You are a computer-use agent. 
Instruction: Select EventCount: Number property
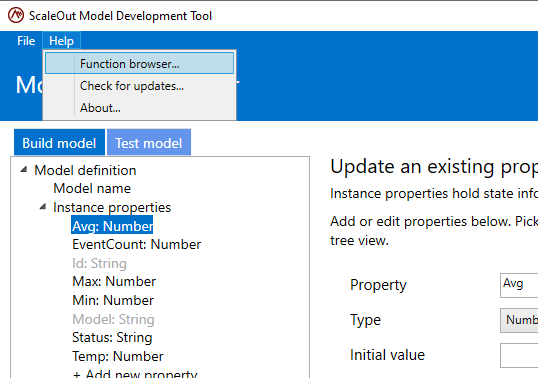point(136,245)
